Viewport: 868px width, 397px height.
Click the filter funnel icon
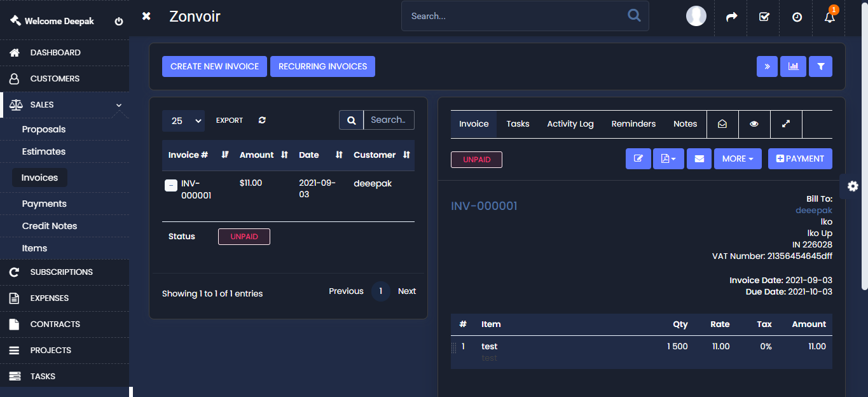click(820, 66)
